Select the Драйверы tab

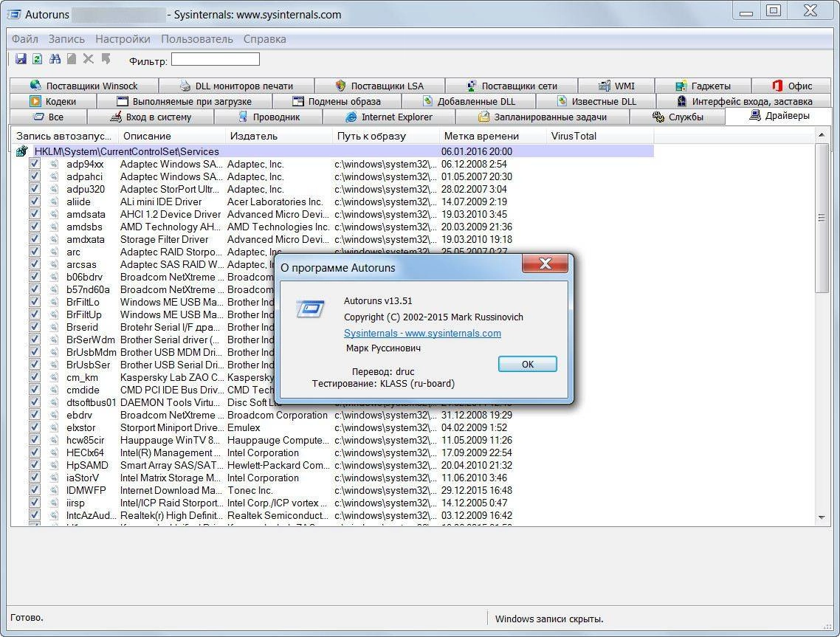click(779, 116)
